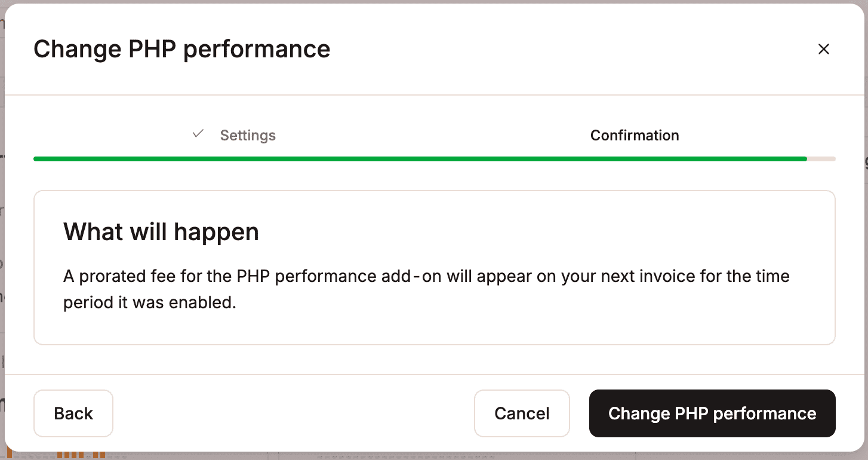Click the Change PHP performance dialog title
The height and width of the screenshot is (460, 868).
pos(182,49)
